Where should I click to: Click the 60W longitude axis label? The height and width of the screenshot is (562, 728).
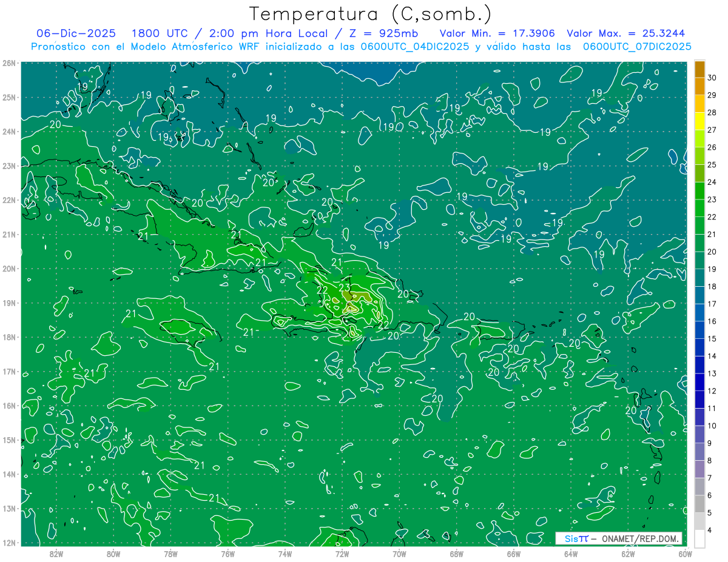pyautogui.click(x=685, y=553)
